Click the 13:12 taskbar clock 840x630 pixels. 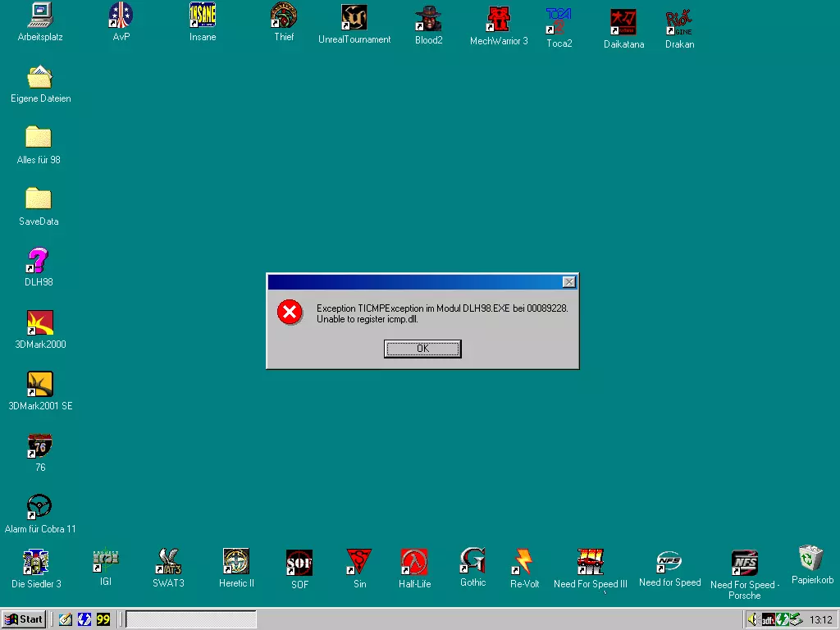tap(820, 620)
